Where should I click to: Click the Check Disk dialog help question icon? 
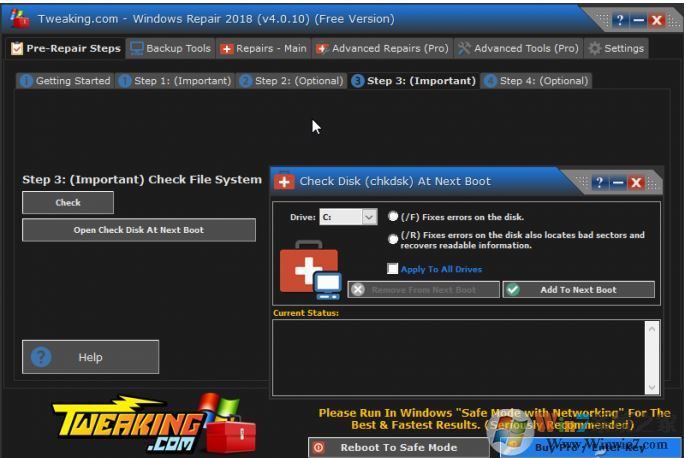coord(599,182)
